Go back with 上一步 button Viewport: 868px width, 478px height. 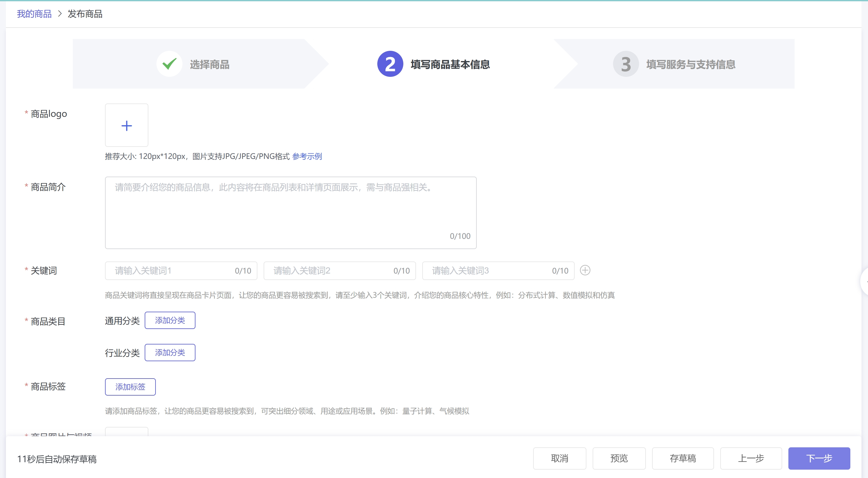[751, 458]
